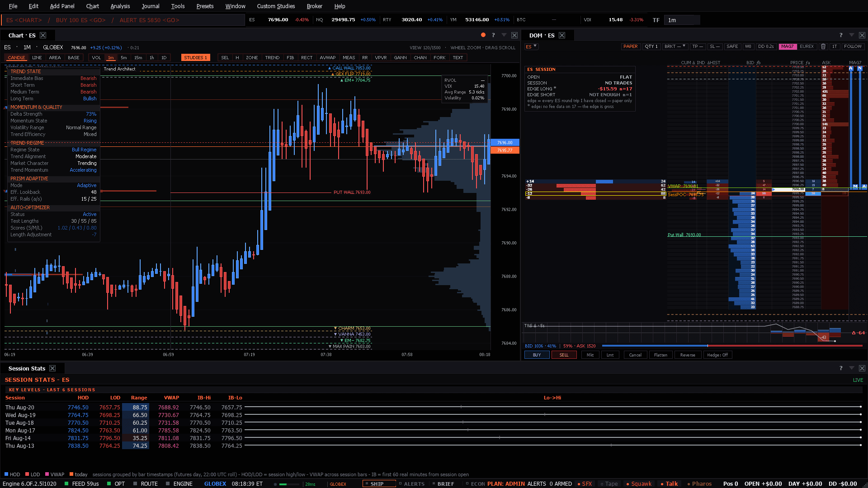Click the command input field at top

123,20
